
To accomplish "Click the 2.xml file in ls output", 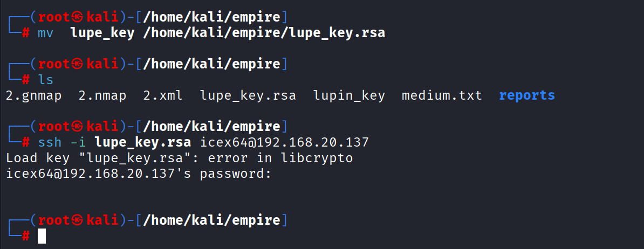I will (163, 96).
